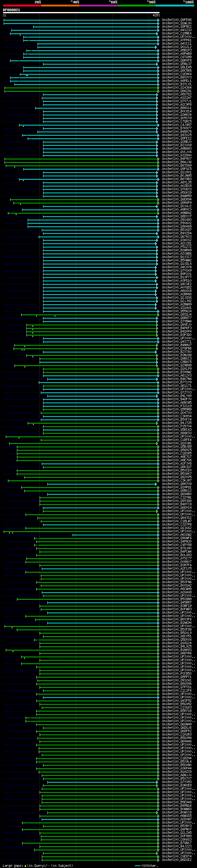Select hit UniRef100_A4S233

coord(176,30)
